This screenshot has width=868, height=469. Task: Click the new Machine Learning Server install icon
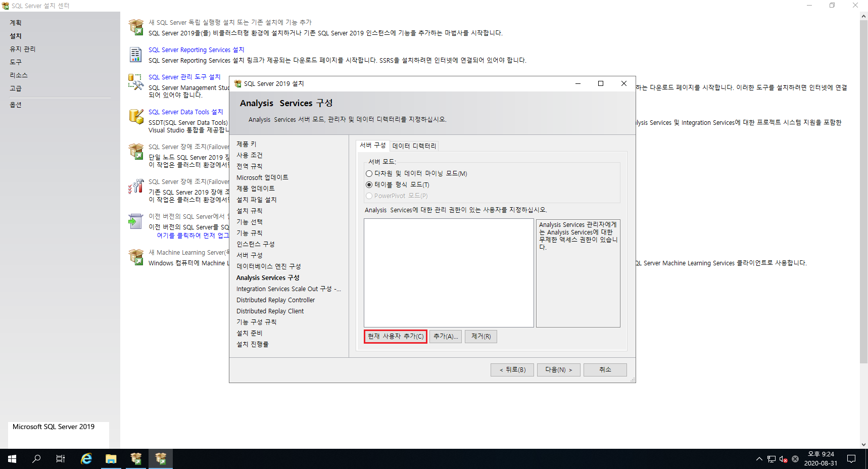point(136,257)
